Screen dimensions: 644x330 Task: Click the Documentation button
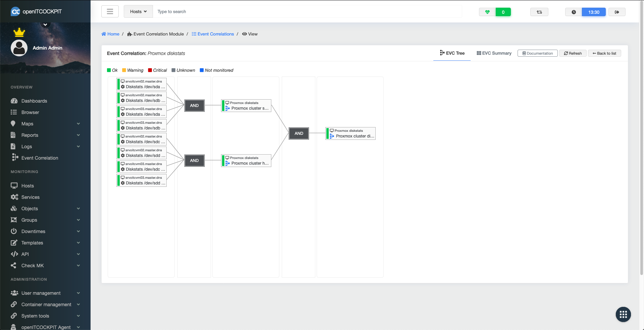[537, 53]
